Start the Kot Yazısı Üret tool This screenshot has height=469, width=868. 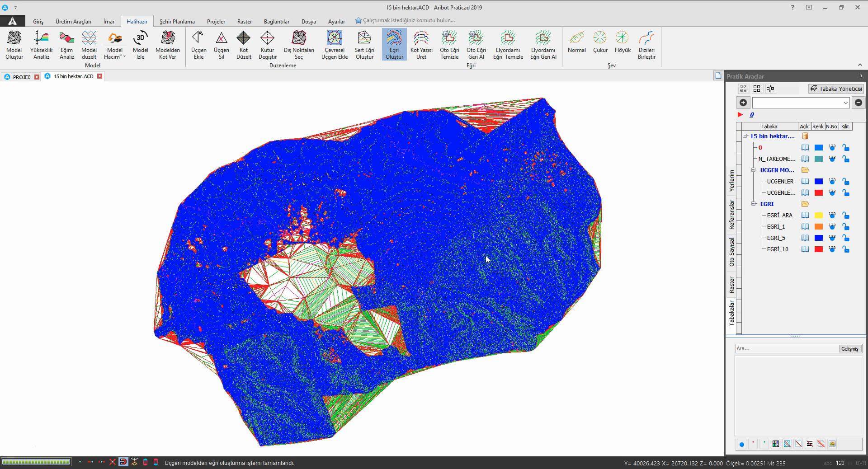pos(421,45)
